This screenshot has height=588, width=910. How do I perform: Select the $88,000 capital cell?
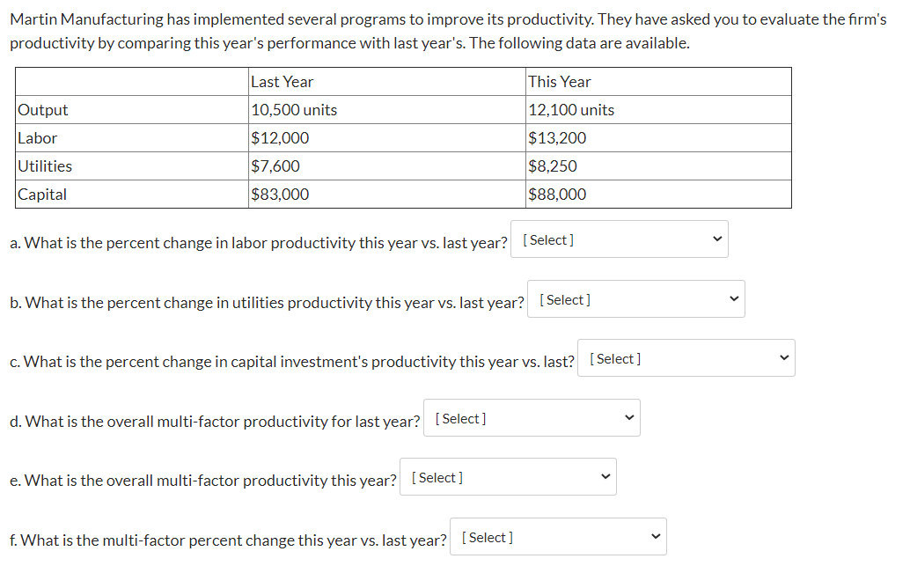[557, 195]
